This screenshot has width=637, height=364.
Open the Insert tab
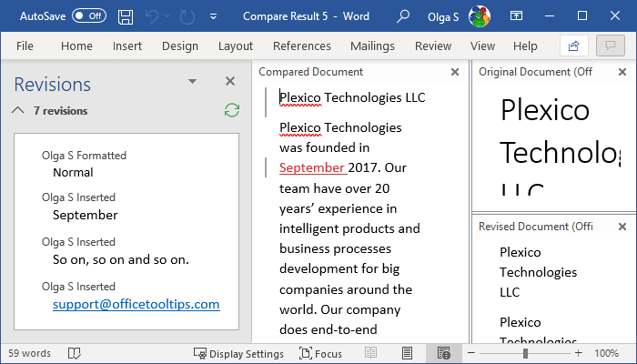127,45
